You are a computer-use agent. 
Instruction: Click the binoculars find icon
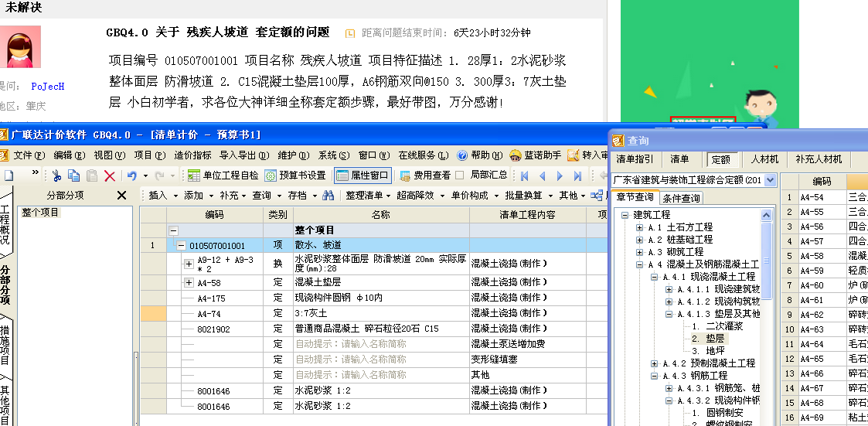point(328,196)
